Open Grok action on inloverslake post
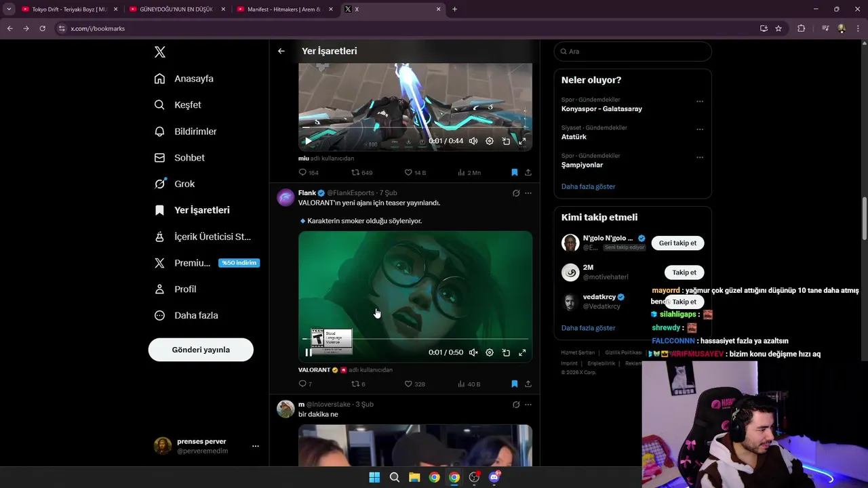868x488 pixels. pyautogui.click(x=516, y=405)
